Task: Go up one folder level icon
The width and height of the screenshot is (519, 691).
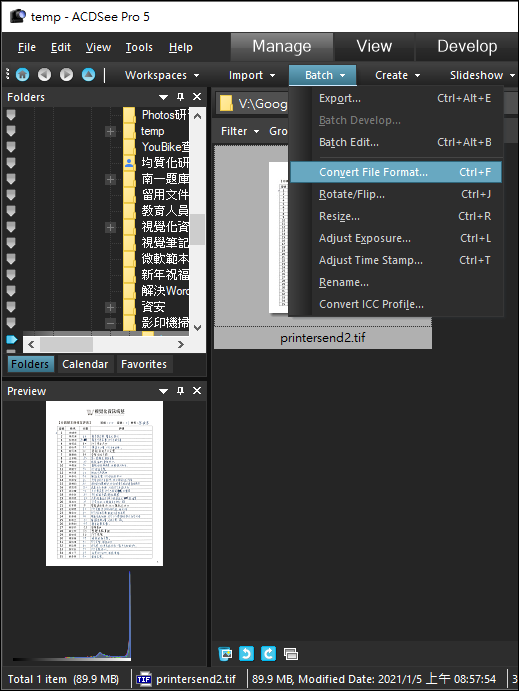Action: click(x=89, y=74)
